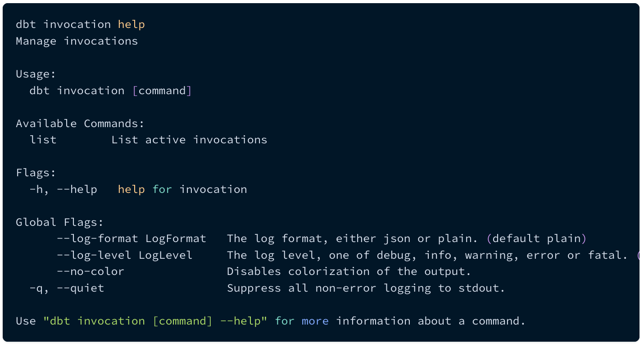Click the "List active invocations" description

[189, 140]
